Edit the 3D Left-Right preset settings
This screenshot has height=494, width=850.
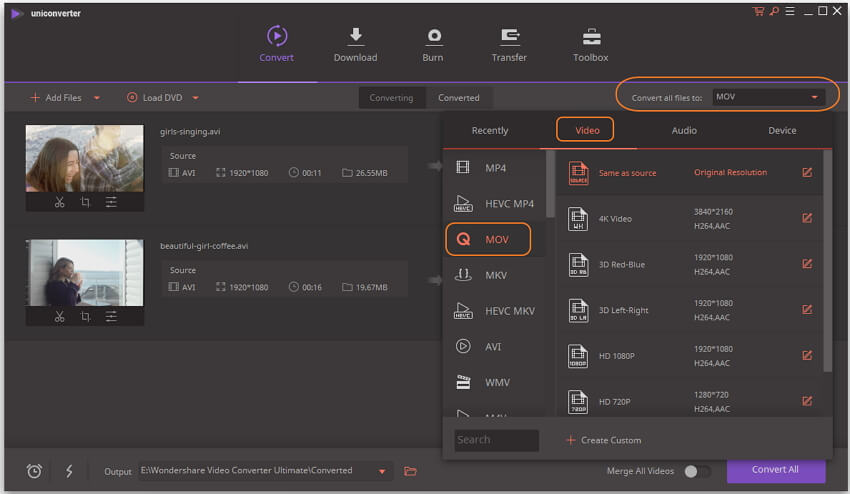807,309
